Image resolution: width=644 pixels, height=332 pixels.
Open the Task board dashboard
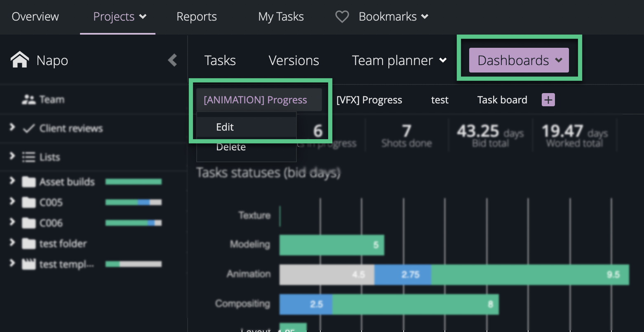click(x=502, y=99)
